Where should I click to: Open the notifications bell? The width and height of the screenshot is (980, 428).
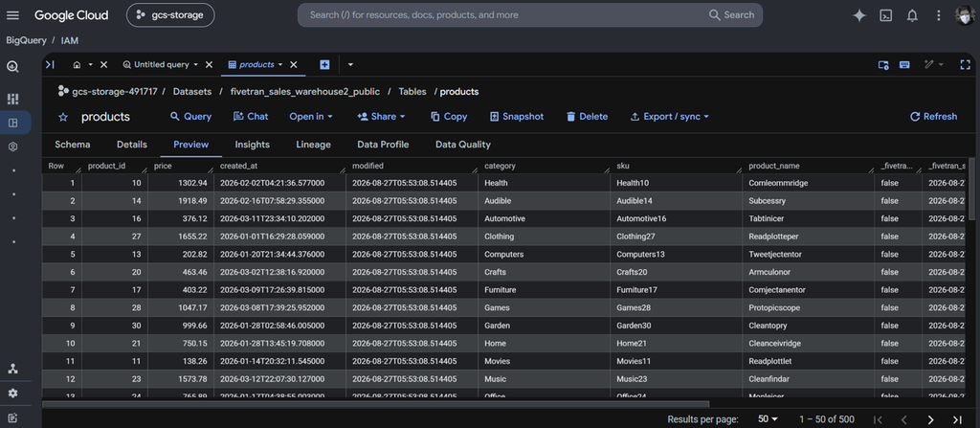coord(912,15)
